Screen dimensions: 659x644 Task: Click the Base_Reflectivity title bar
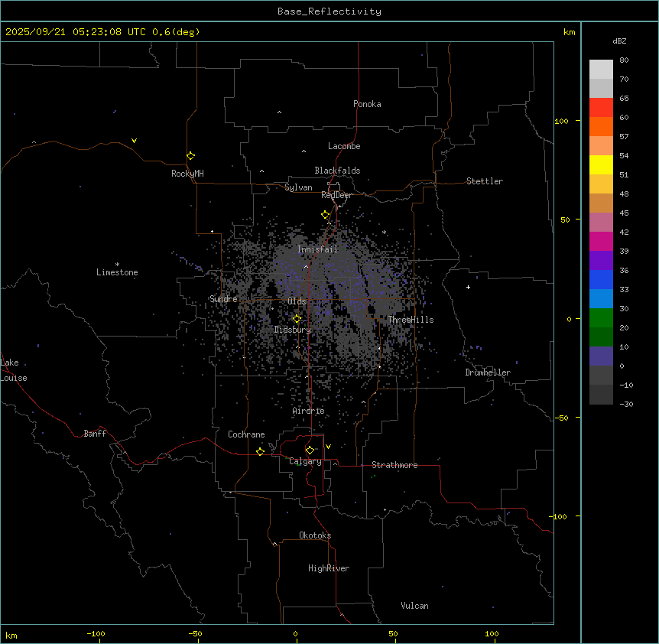click(329, 11)
